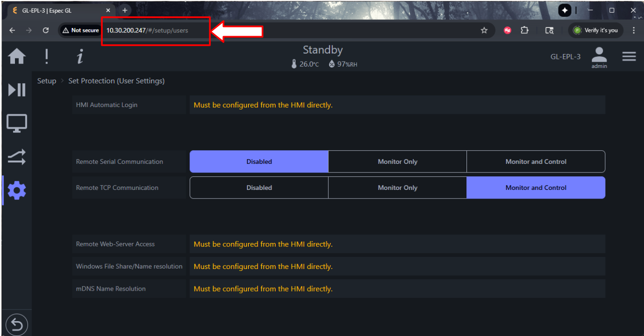Click the Setup breadcrumb link
This screenshot has width=644, height=336.
[x=47, y=81]
